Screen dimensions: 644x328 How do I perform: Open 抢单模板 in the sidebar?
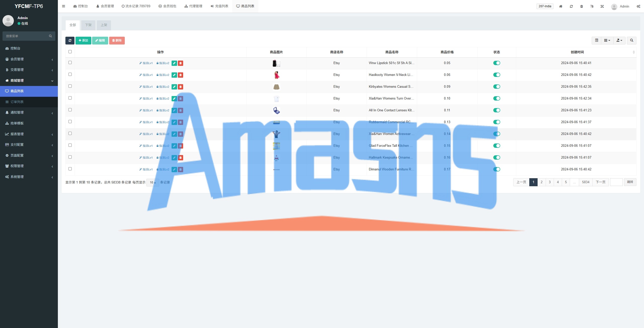29,123
